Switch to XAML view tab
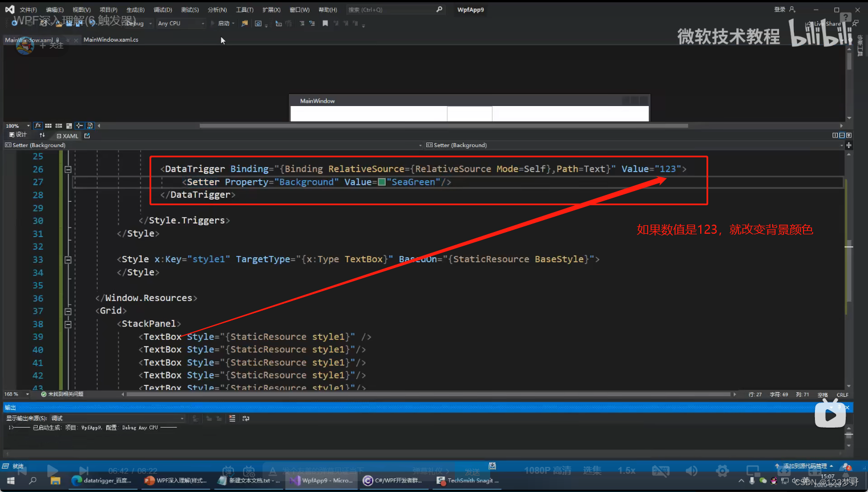Viewport: 868px width, 492px height. [x=67, y=136]
